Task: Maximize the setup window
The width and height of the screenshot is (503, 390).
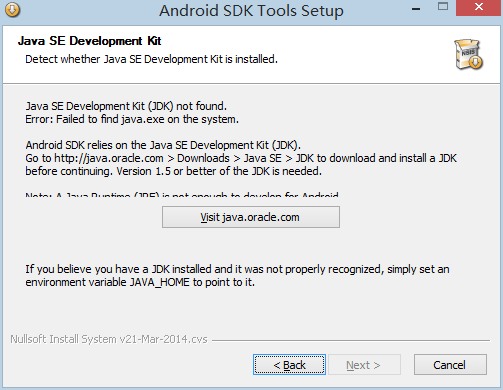Action: coord(443,7)
